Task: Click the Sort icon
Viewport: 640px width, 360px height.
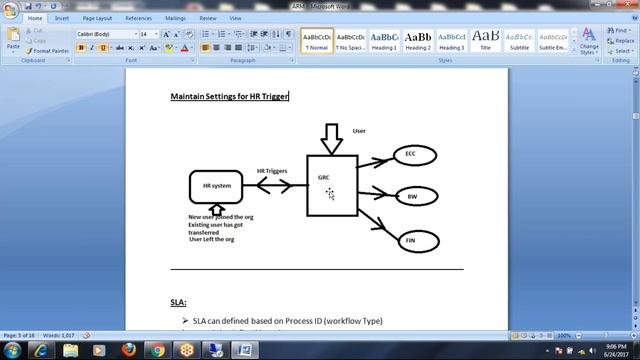Action: coord(276,34)
